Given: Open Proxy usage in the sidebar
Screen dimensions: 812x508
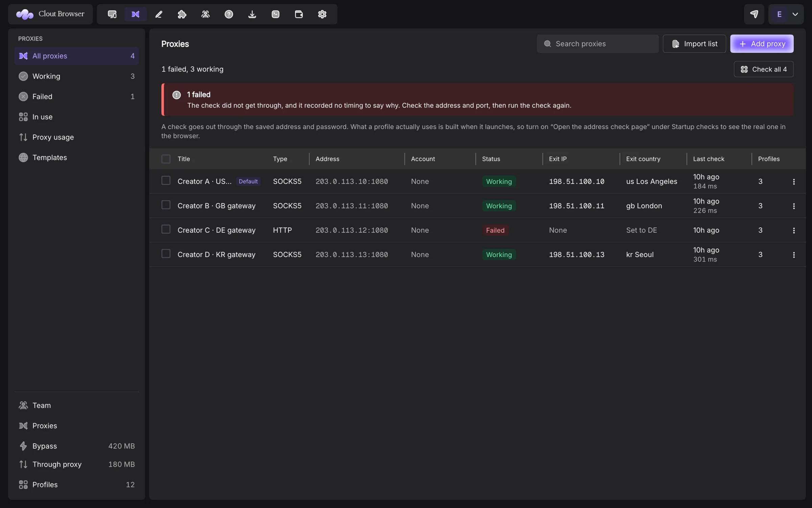Looking at the screenshot, I should click(x=76, y=137).
